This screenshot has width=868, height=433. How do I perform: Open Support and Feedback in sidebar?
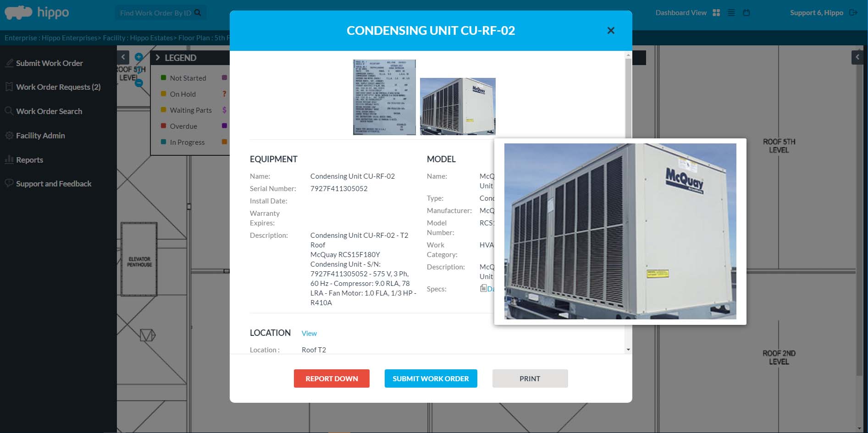[x=54, y=184]
